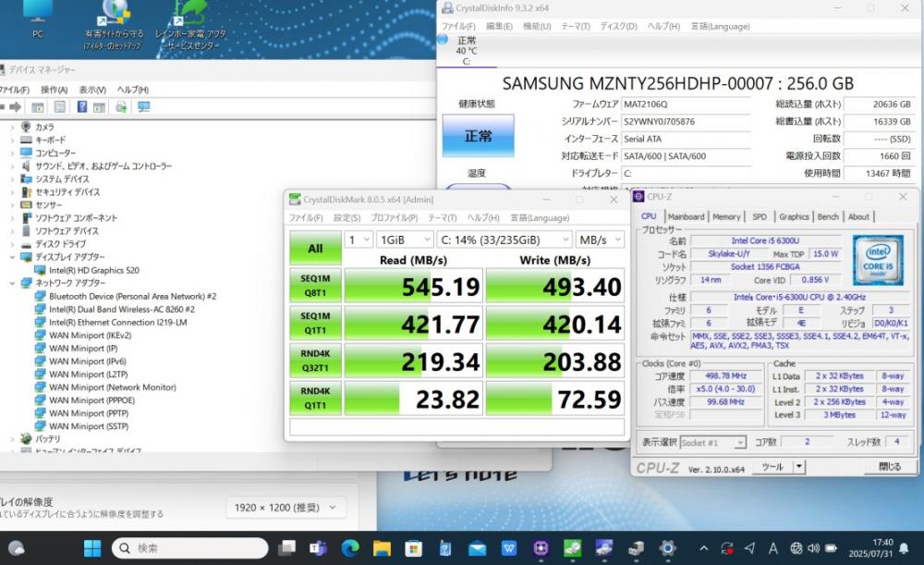Select Intel(R) HD Graphics 520 device
Image resolution: width=924 pixels, height=565 pixels.
click(x=94, y=270)
